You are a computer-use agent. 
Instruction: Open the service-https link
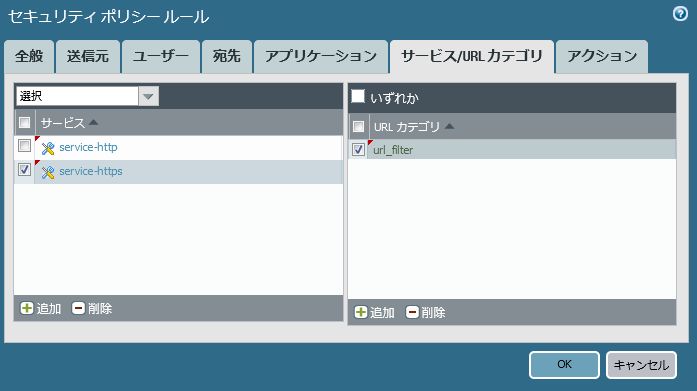[x=91, y=171]
